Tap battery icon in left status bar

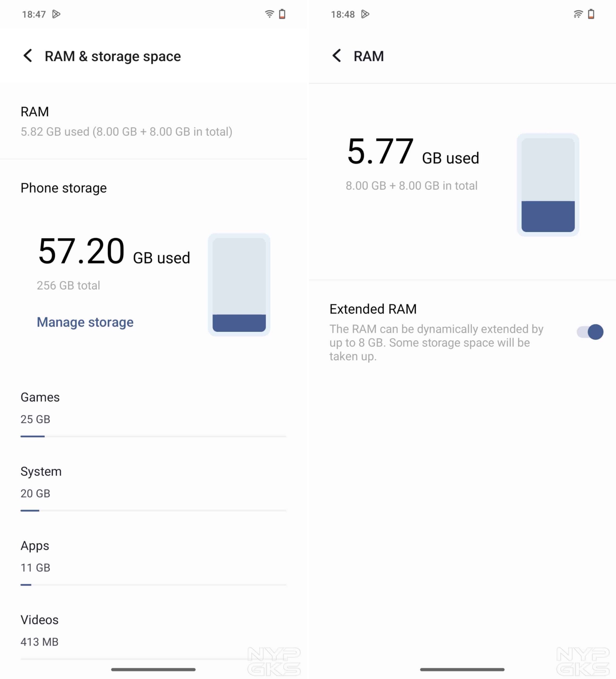[282, 14]
